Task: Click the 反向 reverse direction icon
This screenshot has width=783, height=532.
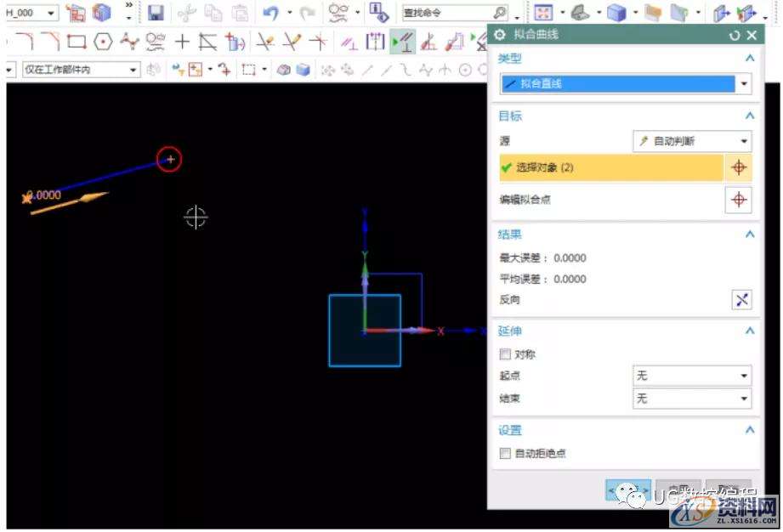Action: coord(740,299)
